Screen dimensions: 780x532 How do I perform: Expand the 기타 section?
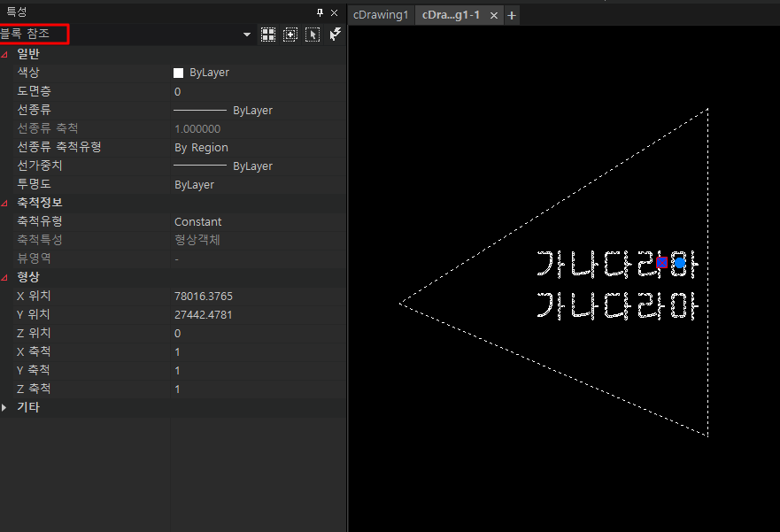click(x=5, y=407)
